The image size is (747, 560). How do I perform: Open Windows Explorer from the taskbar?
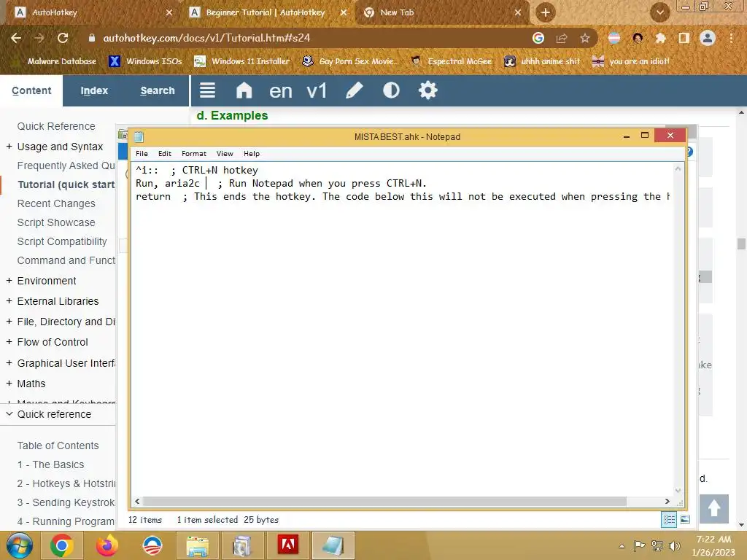[x=197, y=545]
